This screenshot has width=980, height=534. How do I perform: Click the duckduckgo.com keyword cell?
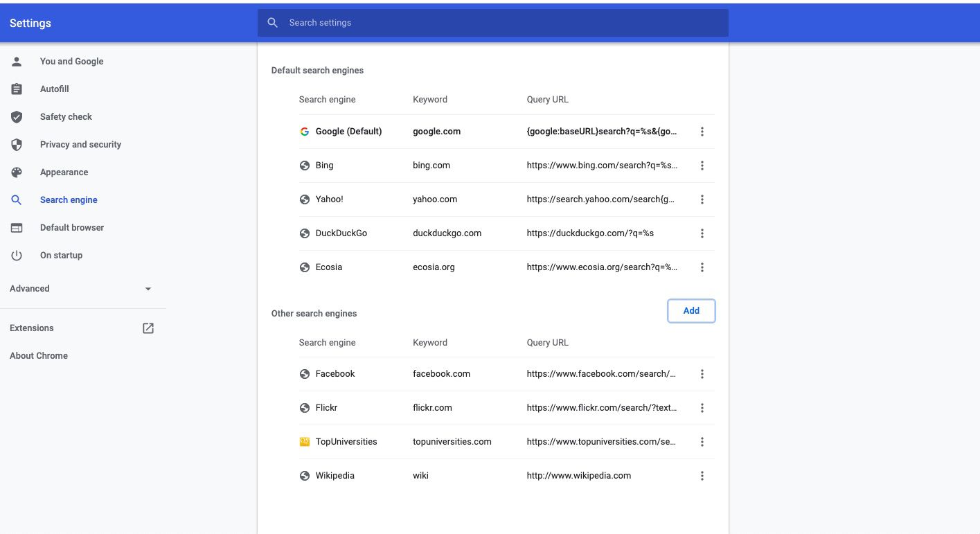447,233
